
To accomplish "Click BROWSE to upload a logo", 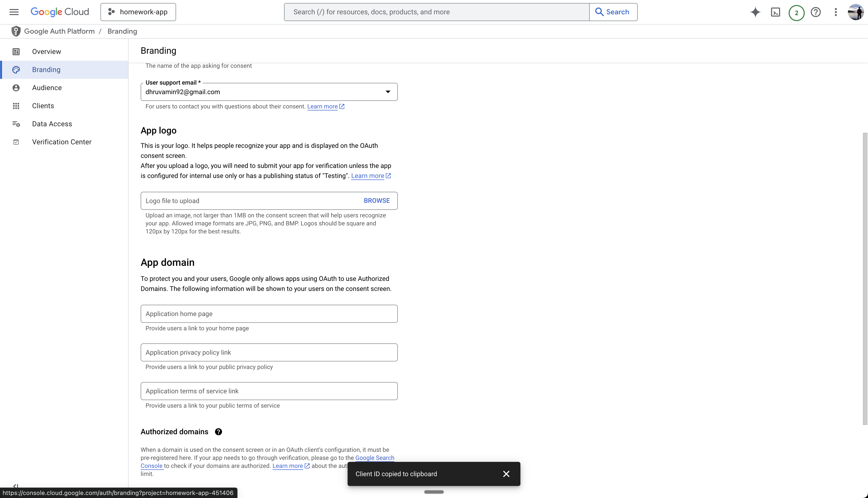I will 377,201.
